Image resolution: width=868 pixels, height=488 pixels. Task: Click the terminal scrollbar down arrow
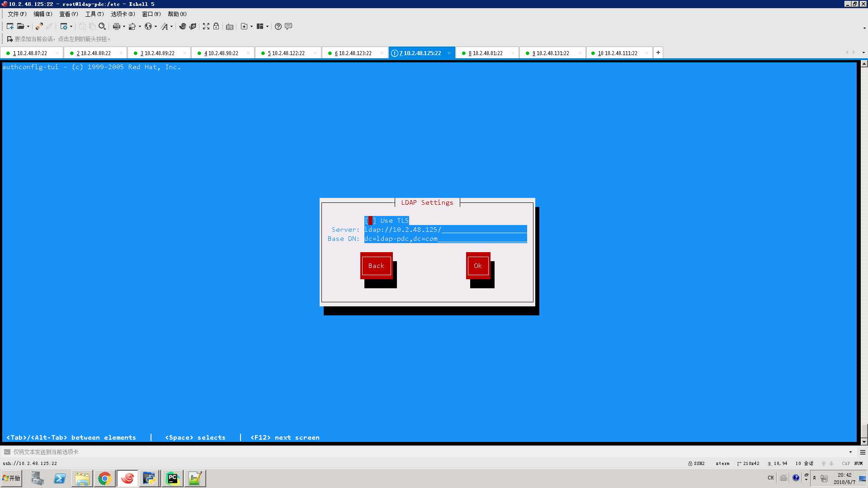[x=864, y=442]
